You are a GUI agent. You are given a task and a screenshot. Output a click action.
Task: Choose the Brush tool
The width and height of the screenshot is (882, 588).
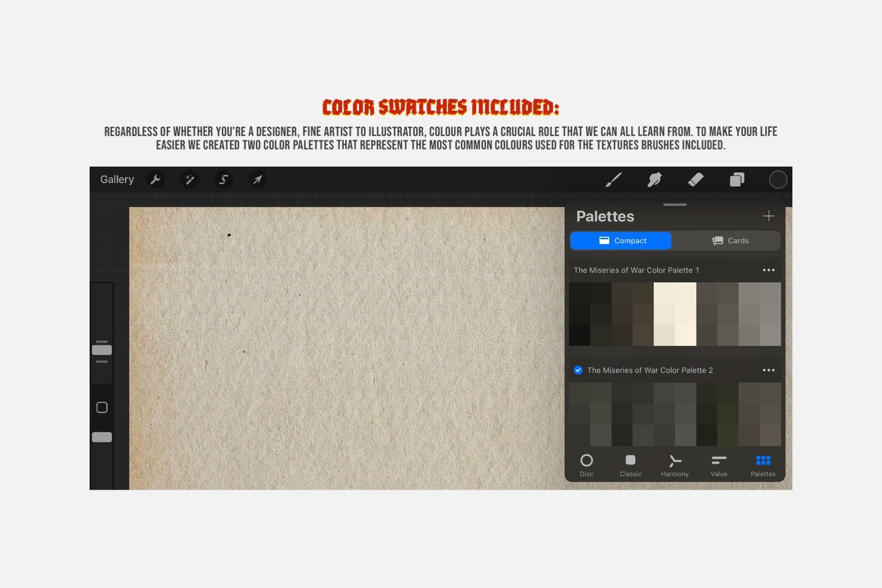click(613, 179)
